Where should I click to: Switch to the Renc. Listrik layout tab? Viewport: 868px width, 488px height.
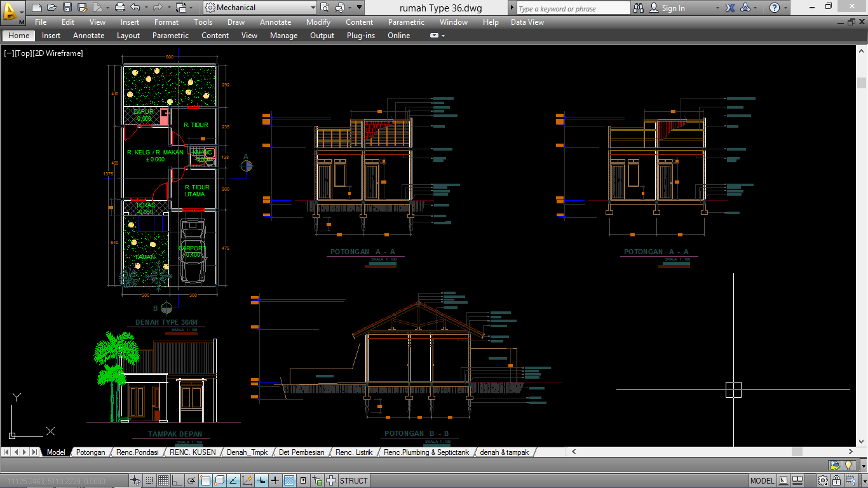(354, 452)
